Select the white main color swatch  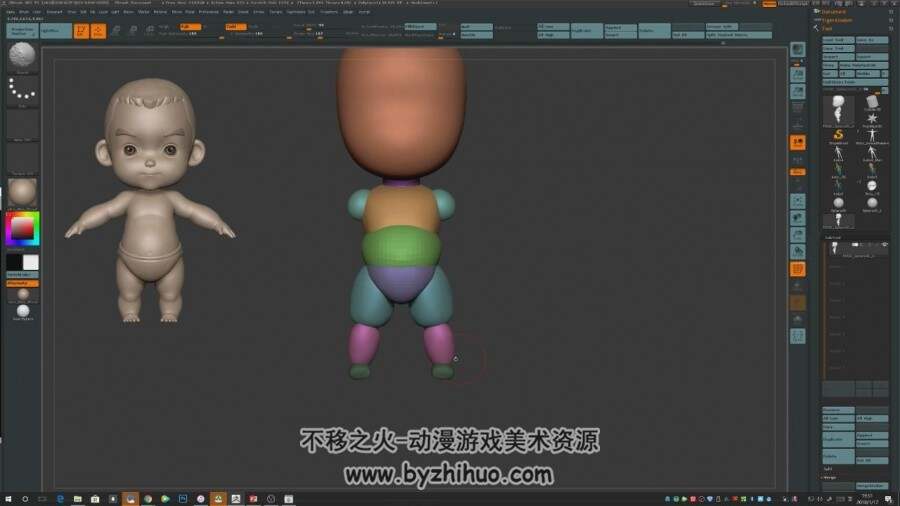[x=30, y=262]
